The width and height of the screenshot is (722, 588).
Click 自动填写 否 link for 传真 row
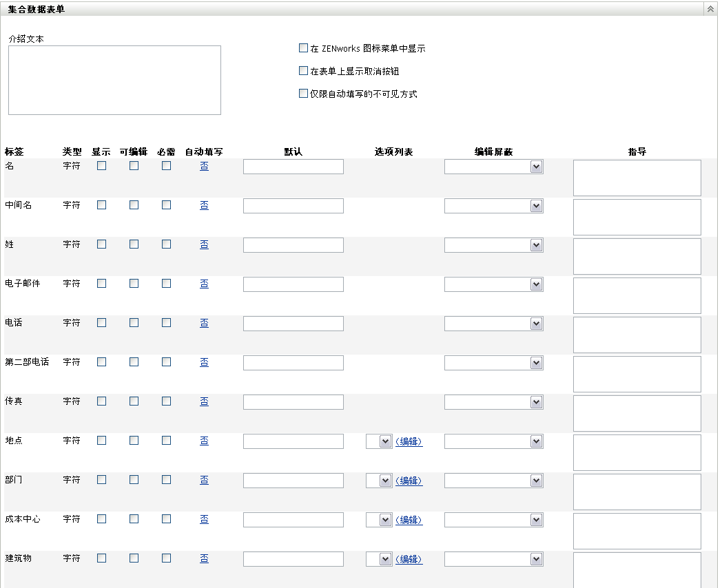204,401
